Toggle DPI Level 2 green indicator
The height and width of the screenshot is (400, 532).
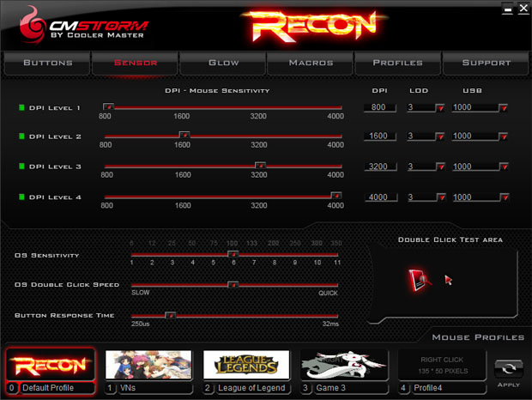click(21, 136)
